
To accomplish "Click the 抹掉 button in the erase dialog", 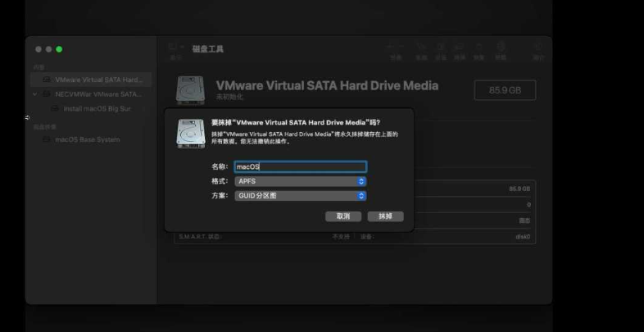I will 385,216.
